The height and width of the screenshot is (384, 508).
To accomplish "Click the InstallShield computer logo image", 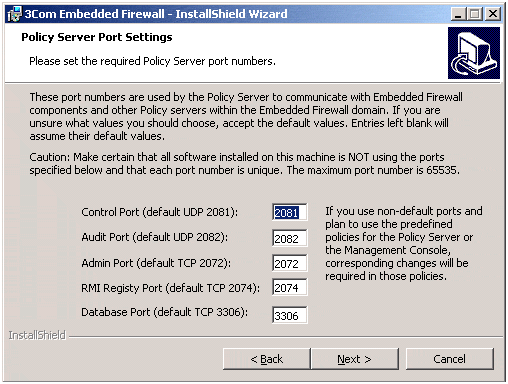I will click(474, 53).
